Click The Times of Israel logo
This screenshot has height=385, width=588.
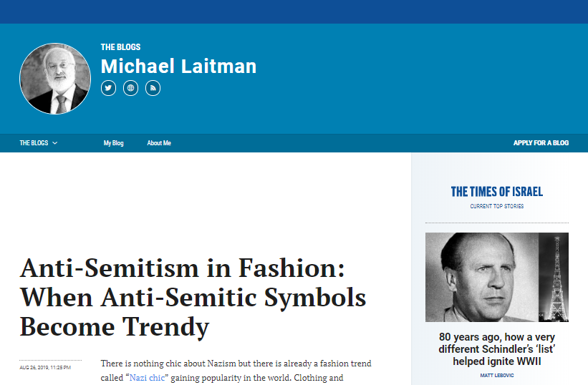click(x=497, y=191)
